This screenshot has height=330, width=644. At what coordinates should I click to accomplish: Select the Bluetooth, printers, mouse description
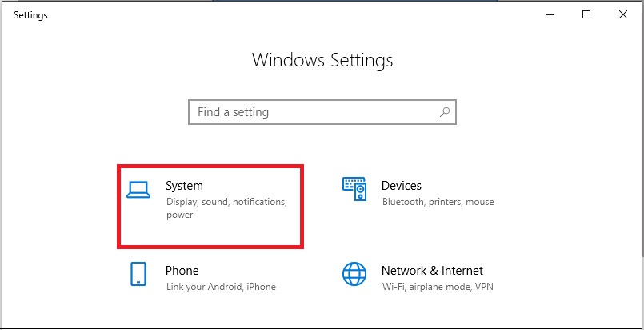[x=438, y=202]
